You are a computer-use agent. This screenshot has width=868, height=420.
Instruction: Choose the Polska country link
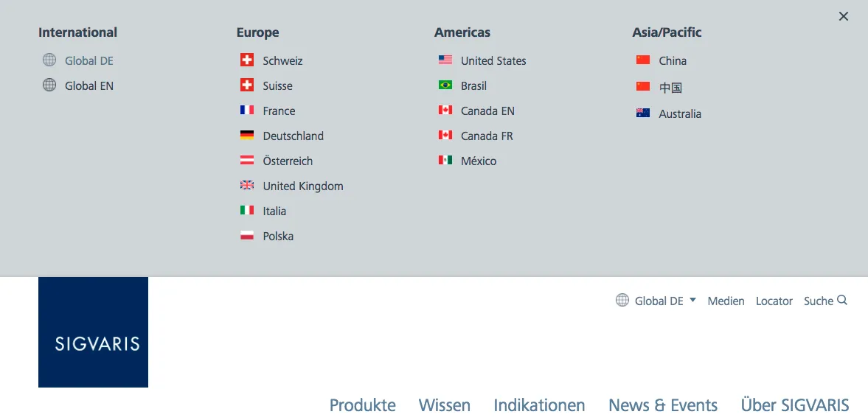pyautogui.click(x=279, y=237)
